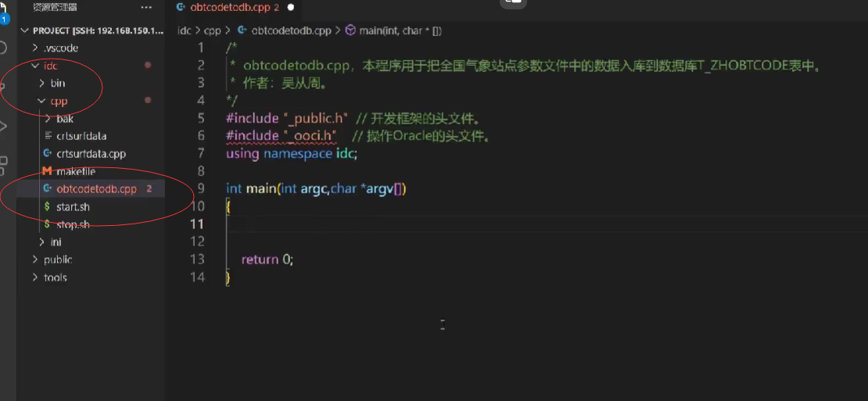The image size is (868, 401).
Task: Select the bak folder label
Action: pos(65,118)
